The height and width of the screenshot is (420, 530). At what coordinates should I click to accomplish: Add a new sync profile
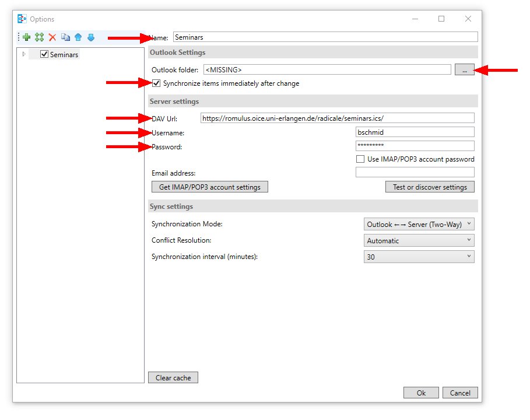point(27,37)
